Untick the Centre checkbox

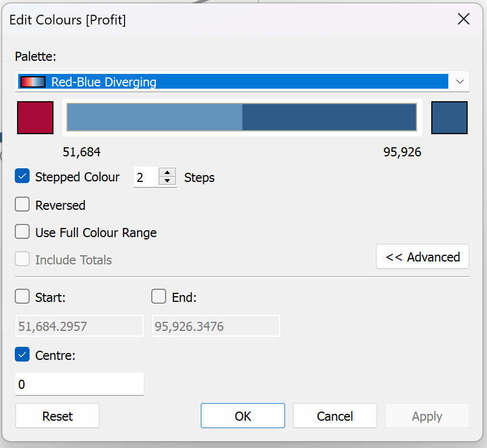(23, 355)
